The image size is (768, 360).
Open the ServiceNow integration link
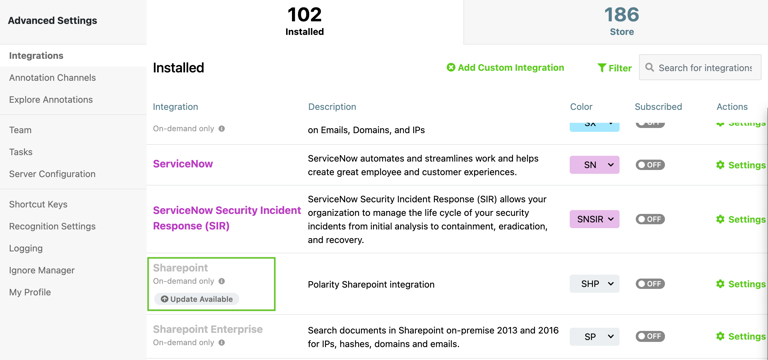(183, 164)
